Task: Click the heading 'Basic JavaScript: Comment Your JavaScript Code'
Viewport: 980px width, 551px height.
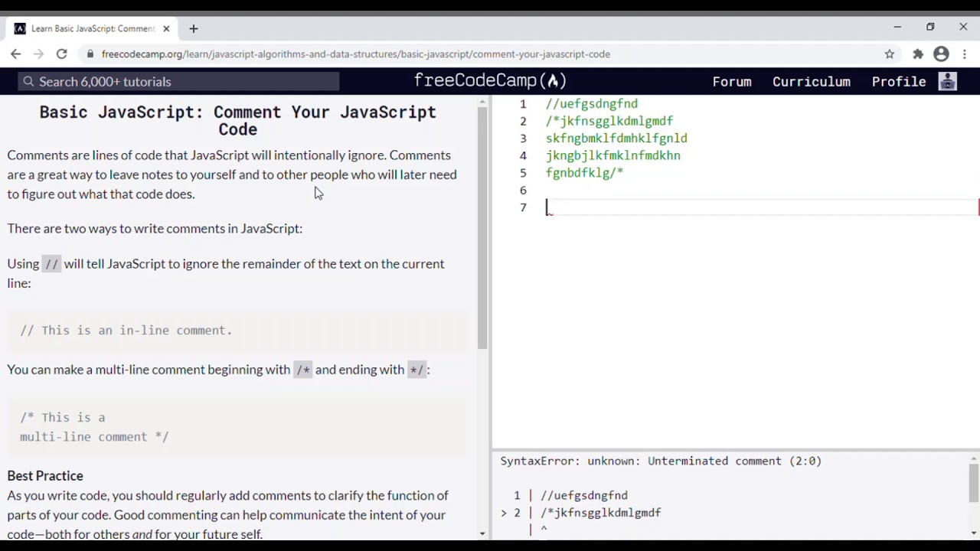Action: (238, 121)
